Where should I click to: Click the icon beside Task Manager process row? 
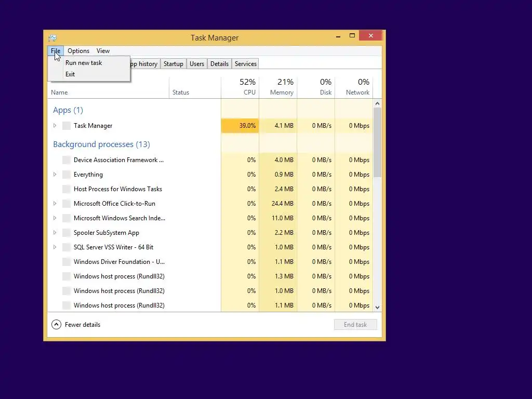click(66, 126)
